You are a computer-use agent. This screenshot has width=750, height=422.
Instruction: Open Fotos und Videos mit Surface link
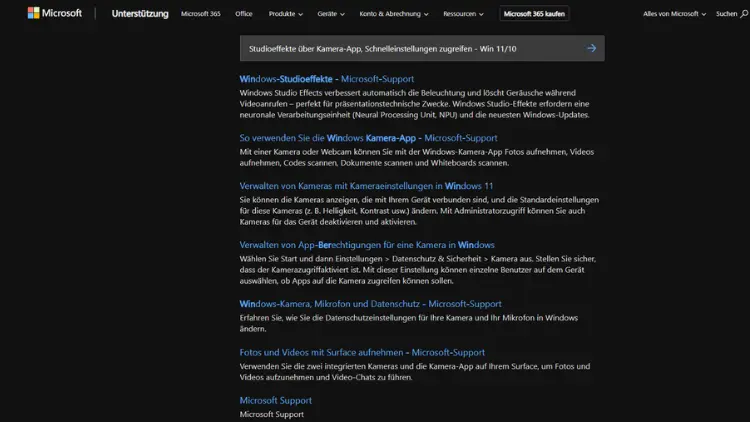coord(362,352)
